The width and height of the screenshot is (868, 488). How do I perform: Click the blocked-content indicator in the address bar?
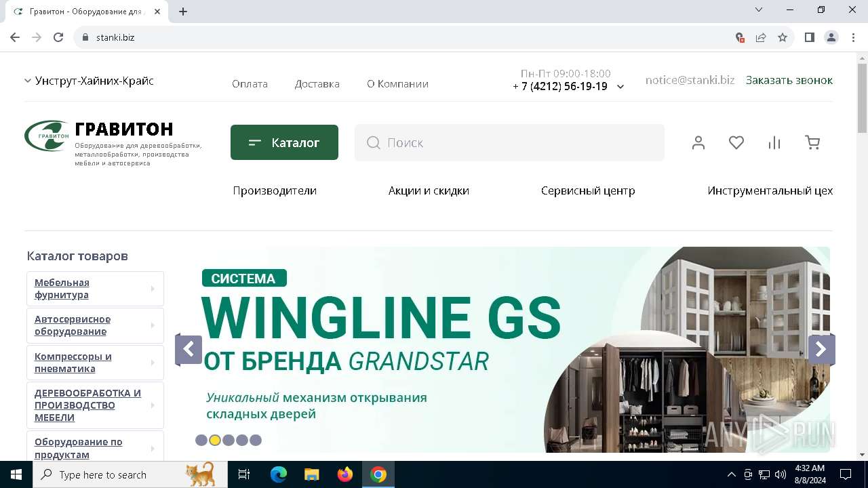(x=740, y=37)
